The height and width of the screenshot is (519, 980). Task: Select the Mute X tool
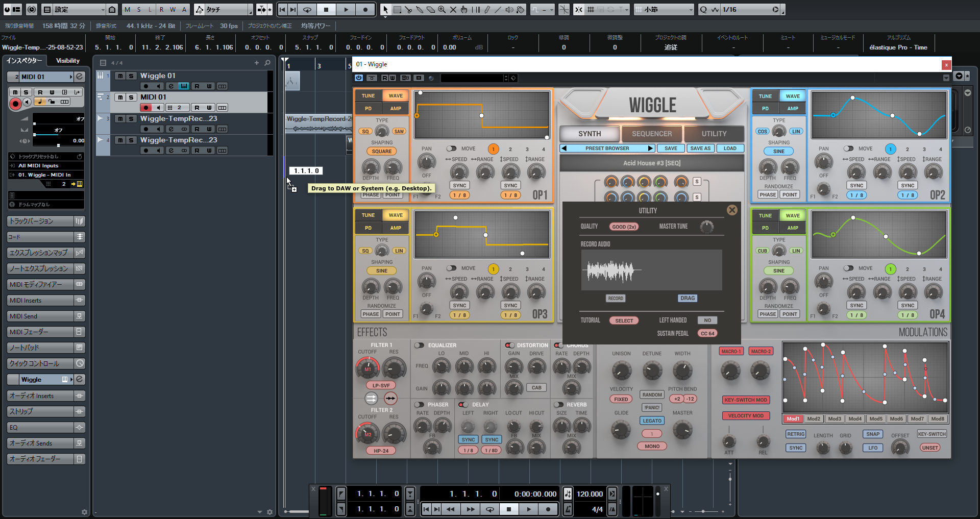tap(453, 9)
